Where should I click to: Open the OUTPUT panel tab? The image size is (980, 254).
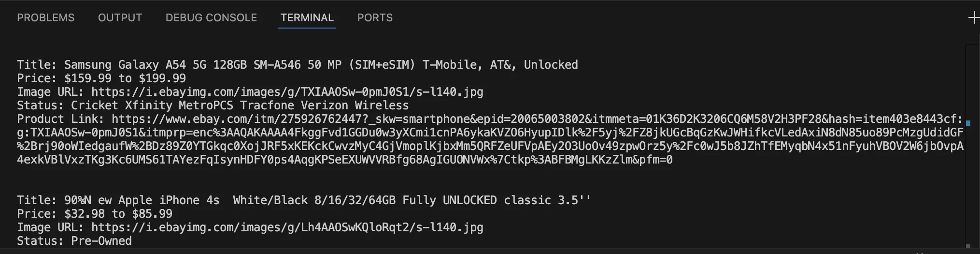pyautogui.click(x=120, y=18)
